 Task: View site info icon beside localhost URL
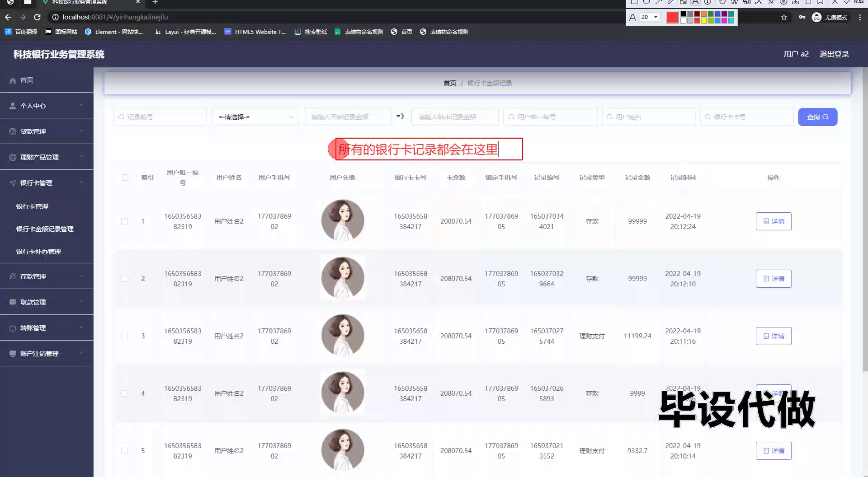(55, 17)
